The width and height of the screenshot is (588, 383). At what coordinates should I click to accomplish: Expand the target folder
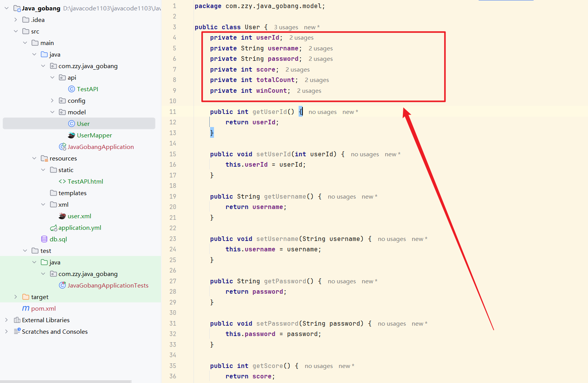[x=16, y=297]
